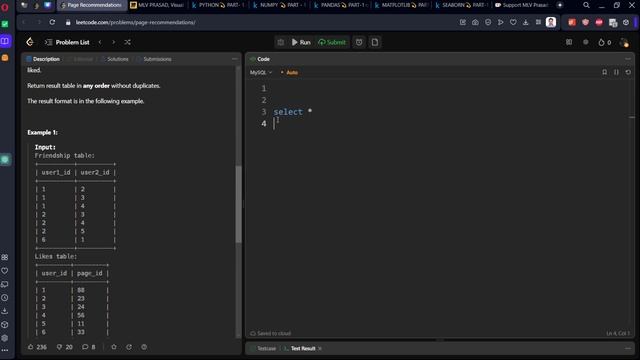This screenshot has width=640, height=360.
Task: Add page to bookmarks heart icon
Action: click(x=513, y=22)
